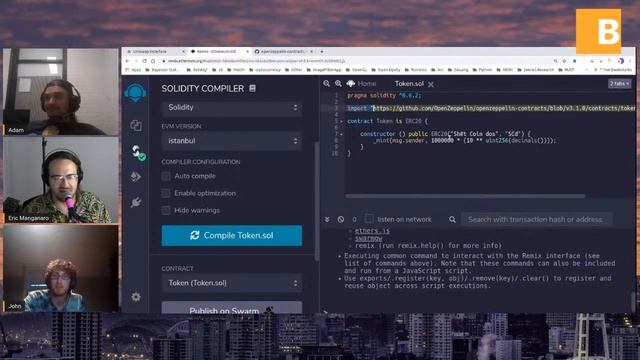Select Adam's video thumbnail
The width and height of the screenshot is (640, 360).
pos(60,92)
